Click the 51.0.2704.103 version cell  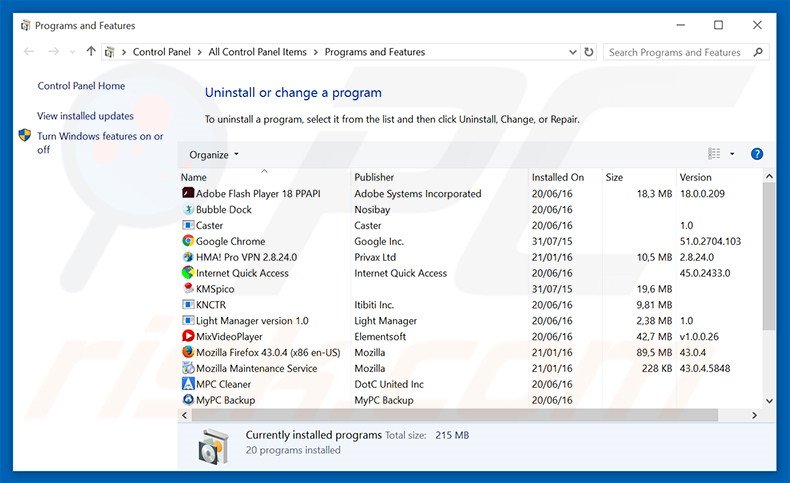coord(710,241)
